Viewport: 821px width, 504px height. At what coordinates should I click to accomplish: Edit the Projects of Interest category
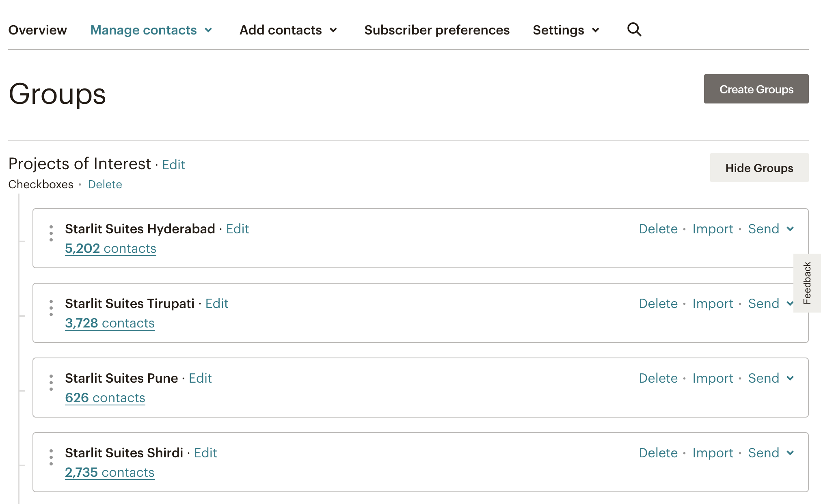(173, 165)
